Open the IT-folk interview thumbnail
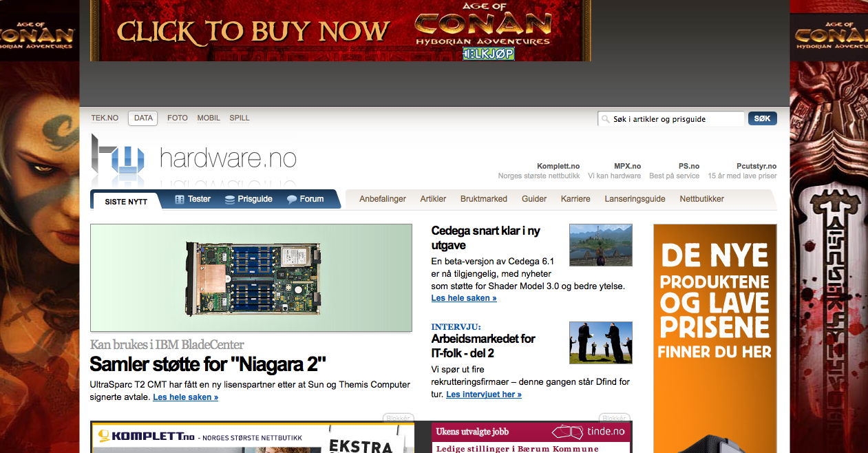The image size is (868, 453). pos(601,343)
